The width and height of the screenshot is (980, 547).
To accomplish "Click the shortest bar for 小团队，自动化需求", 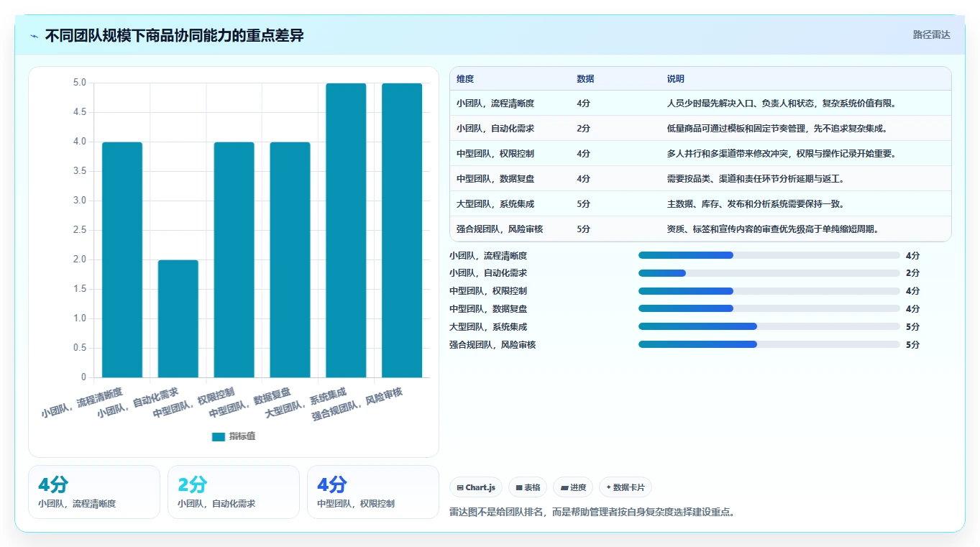I will [178, 318].
